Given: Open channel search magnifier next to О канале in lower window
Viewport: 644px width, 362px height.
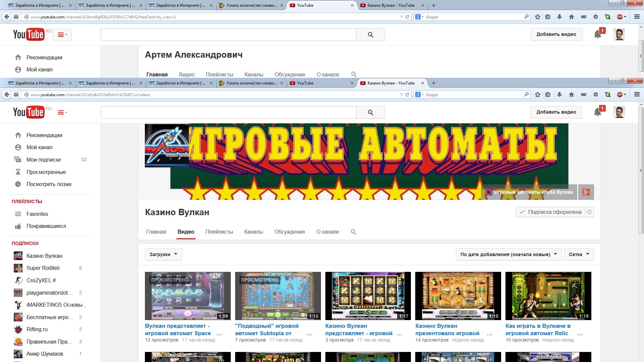Looking at the screenshot, I should tap(353, 232).
